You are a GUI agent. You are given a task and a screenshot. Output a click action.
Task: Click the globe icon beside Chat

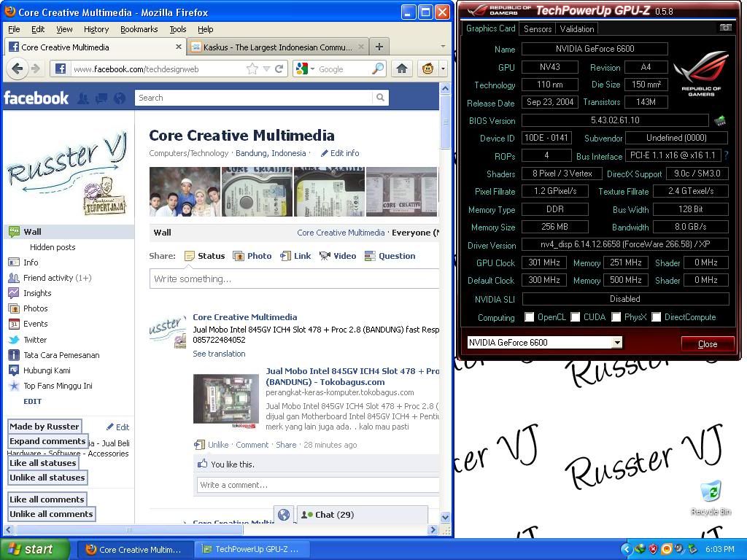[x=284, y=515]
